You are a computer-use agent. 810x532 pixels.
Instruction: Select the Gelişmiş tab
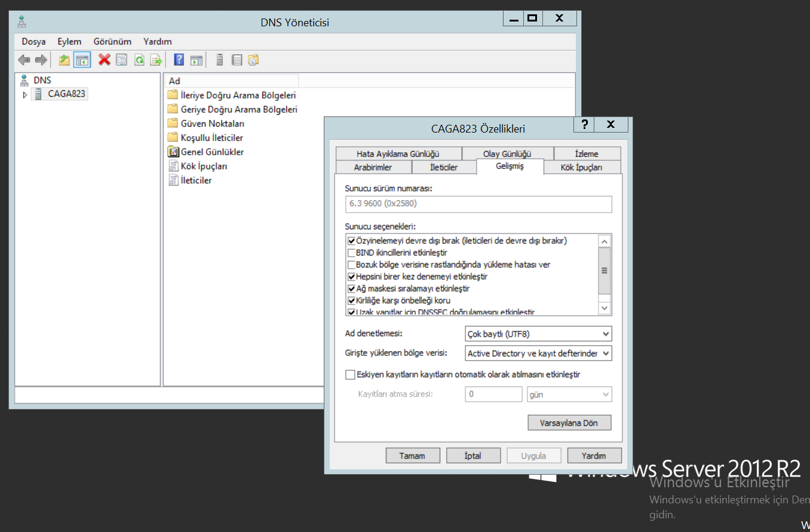[510, 166]
